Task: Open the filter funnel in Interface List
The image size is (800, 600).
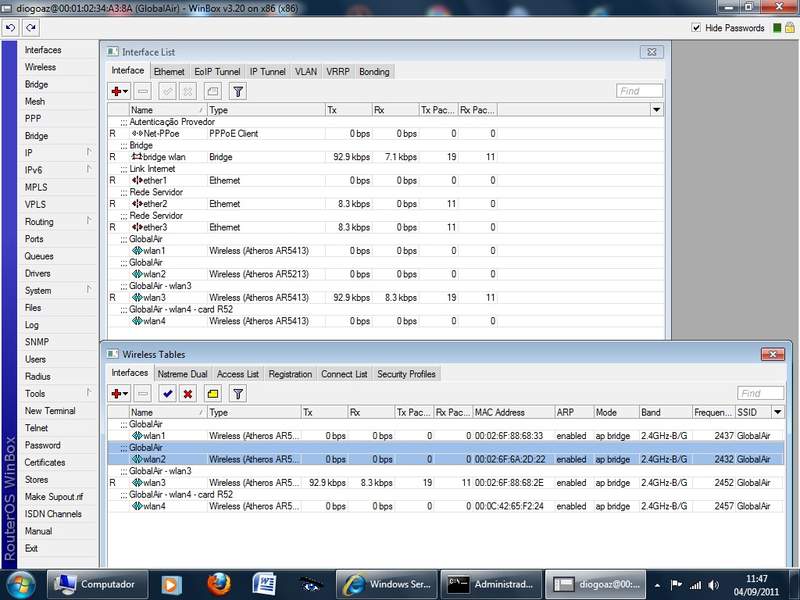Action: 238,91
